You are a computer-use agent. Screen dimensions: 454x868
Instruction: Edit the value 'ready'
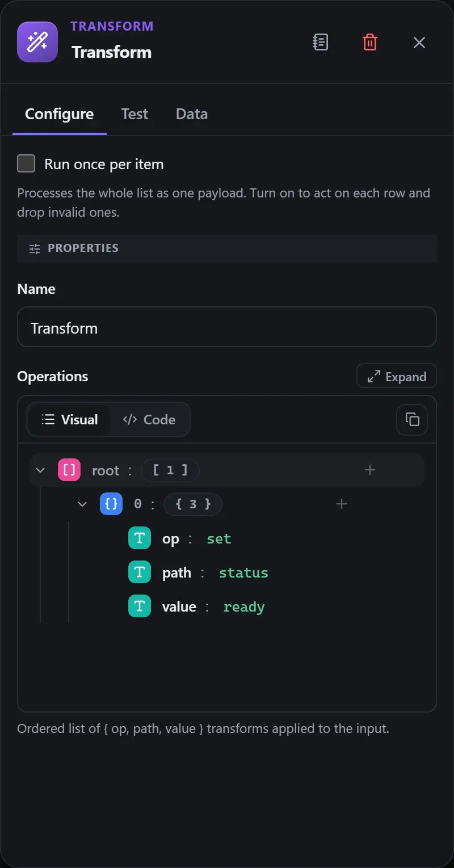coord(244,606)
